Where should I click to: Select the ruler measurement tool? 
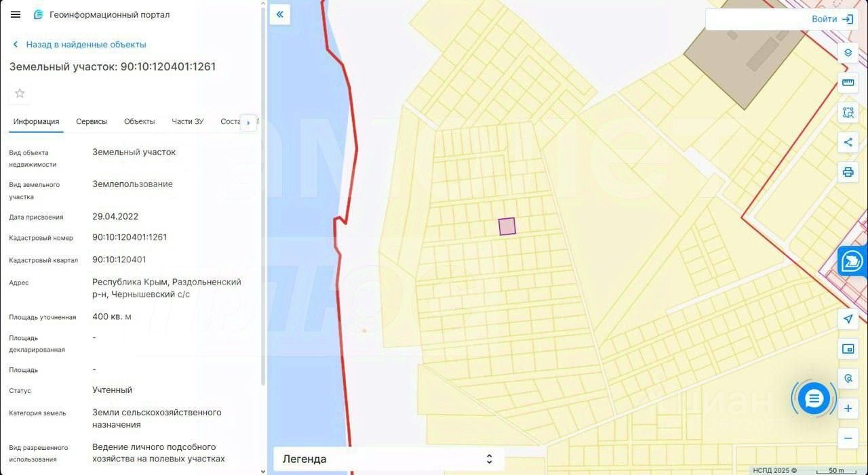click(x=848, y=83)
